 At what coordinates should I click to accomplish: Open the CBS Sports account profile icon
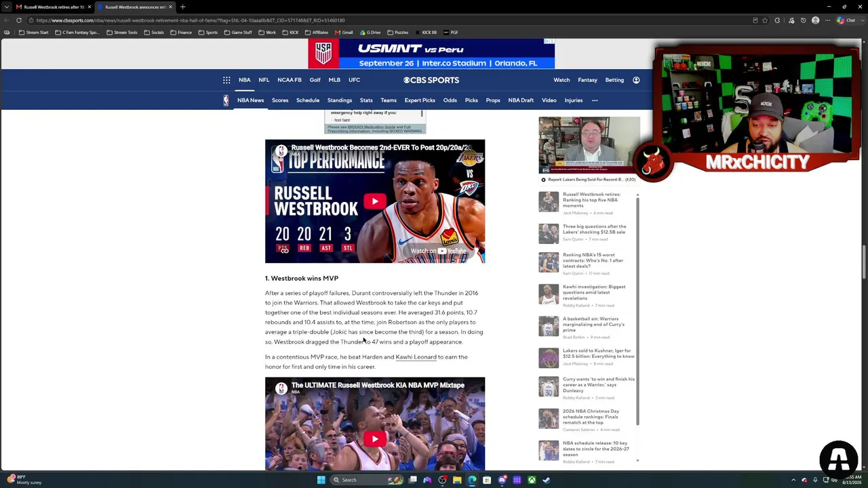click(636, 80)
